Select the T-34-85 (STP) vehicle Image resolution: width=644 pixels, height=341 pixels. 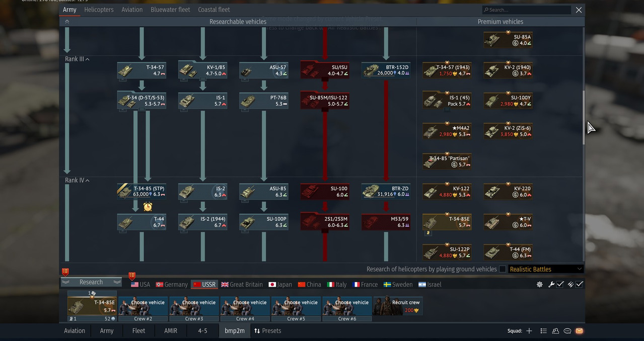(141, 192)
